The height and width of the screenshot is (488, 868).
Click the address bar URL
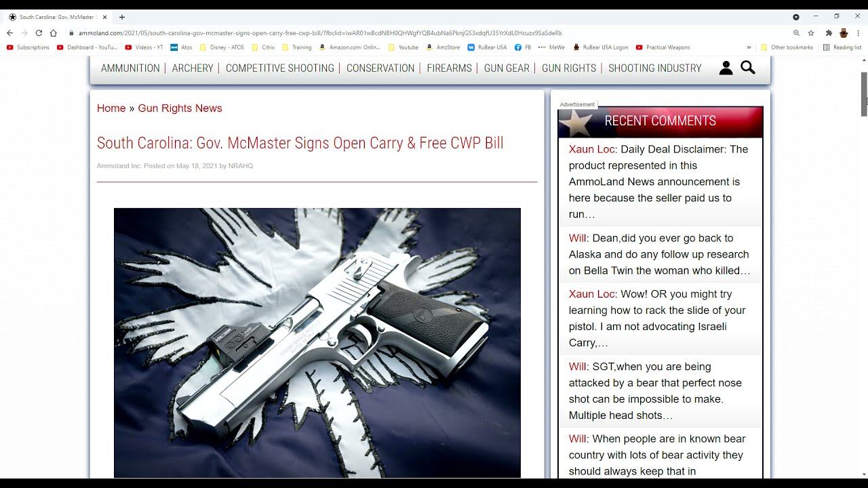320,33
